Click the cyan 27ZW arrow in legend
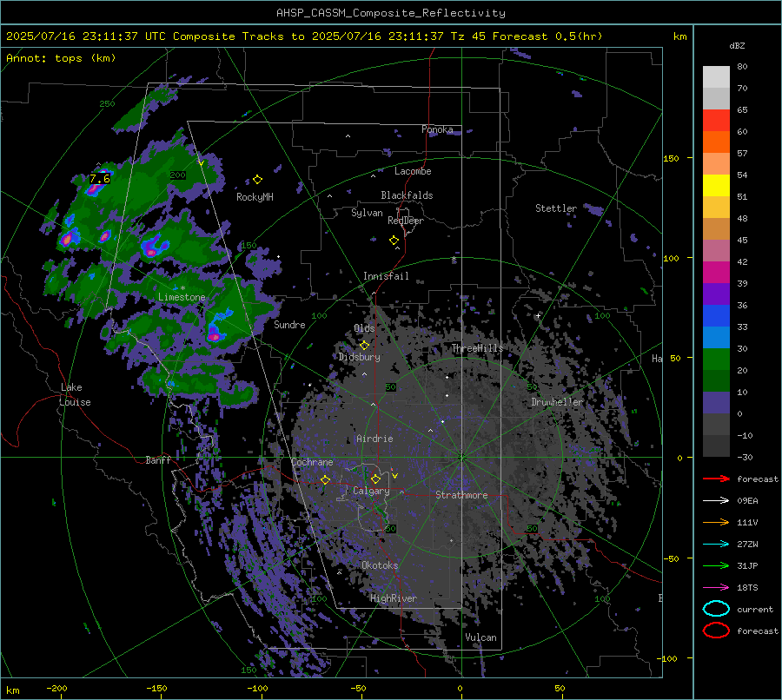The height and width of the screenshot is (700, 782). [716, 544]
